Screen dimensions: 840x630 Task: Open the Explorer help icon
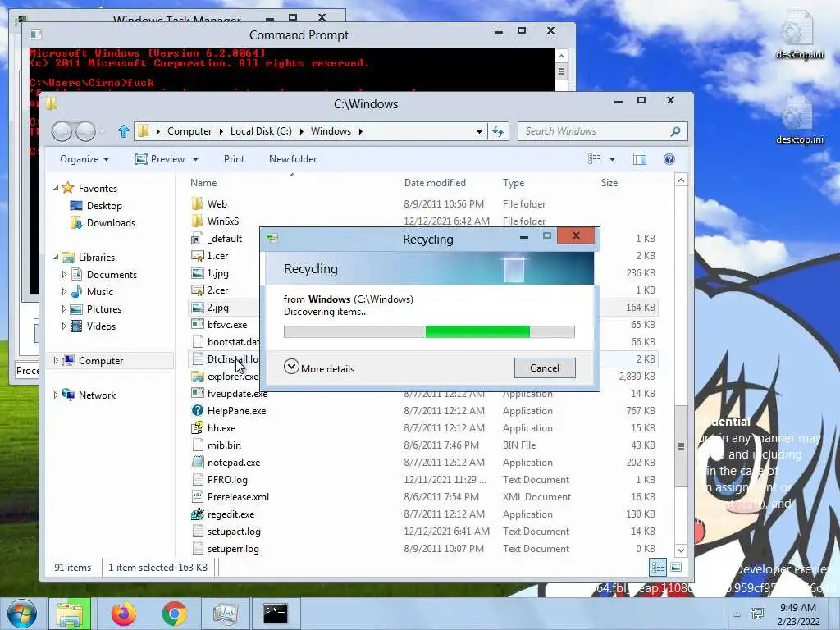tap(669, 159)
